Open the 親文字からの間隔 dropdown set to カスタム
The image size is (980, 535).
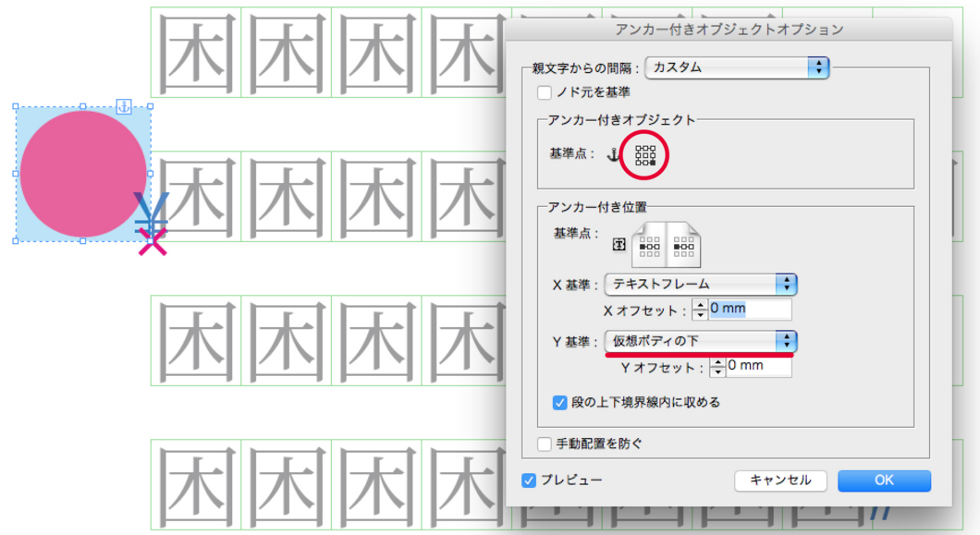pyautogui.click(x=737, y=67)
